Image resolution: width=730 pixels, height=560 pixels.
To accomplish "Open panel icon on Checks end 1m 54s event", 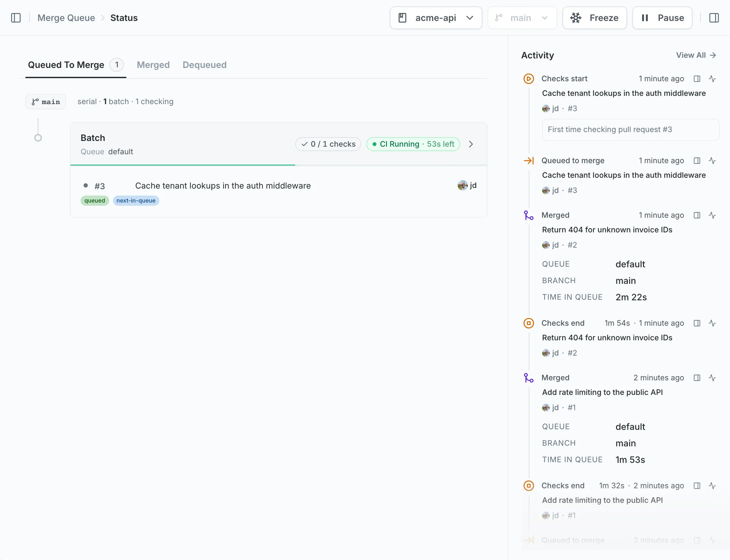I will [x=697, y=323].
